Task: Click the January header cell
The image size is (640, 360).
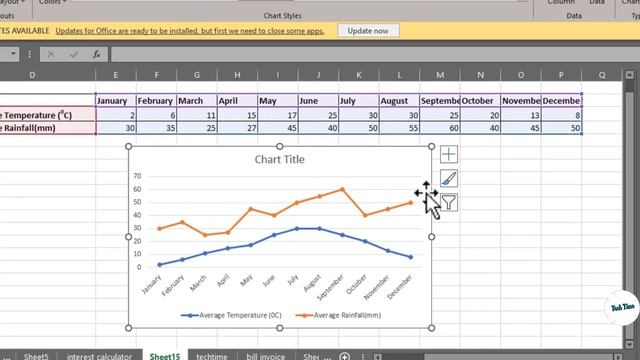Action: [116, 100]
